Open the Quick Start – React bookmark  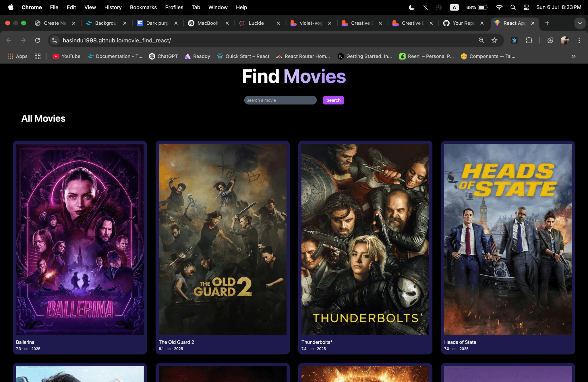coord(243,56)
